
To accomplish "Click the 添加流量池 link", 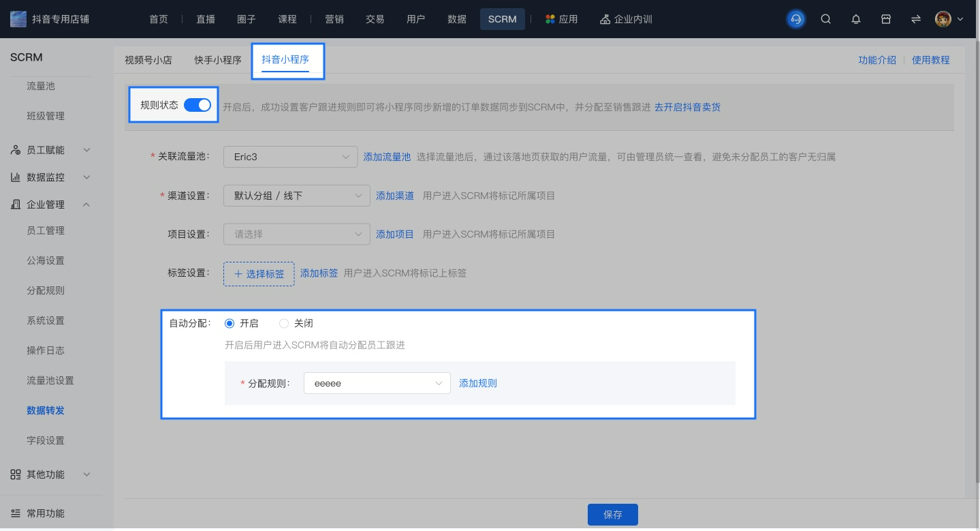I will (387, 157).
